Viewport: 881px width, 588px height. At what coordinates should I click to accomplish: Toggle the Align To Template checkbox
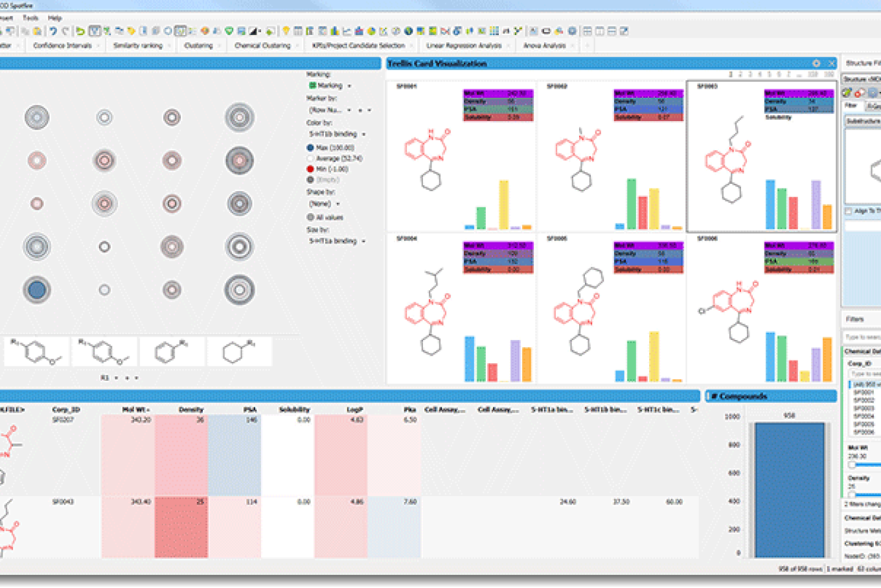(848, 211)
